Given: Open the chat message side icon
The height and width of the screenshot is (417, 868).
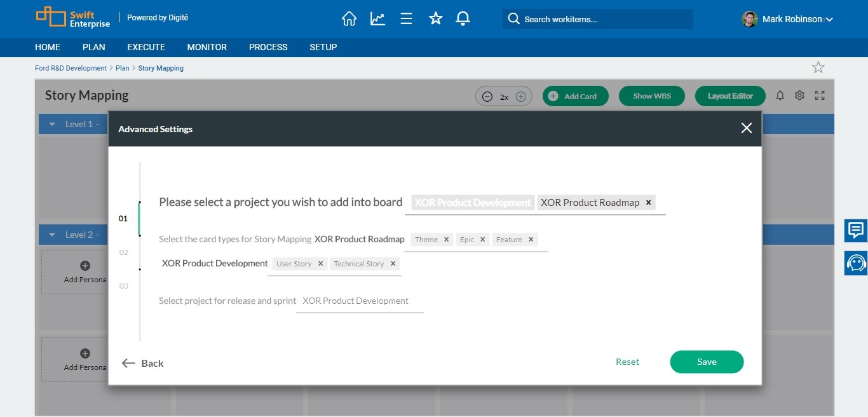Looking at the screenshot, I should tap(856, 230).
